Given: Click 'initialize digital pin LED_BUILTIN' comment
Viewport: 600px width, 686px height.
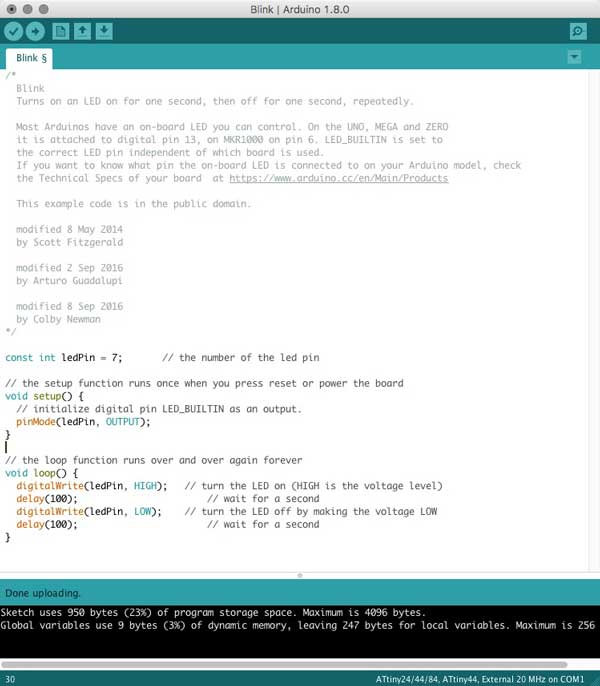Looking at the screenshot, I should click(x=159, y=409).
